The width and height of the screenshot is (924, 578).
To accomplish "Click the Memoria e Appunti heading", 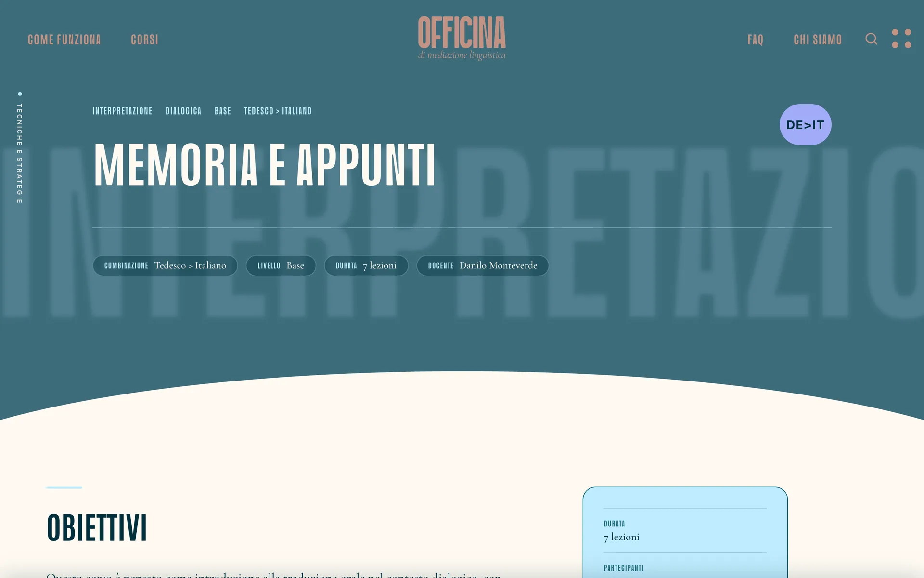I will click(x=265, y=165).
